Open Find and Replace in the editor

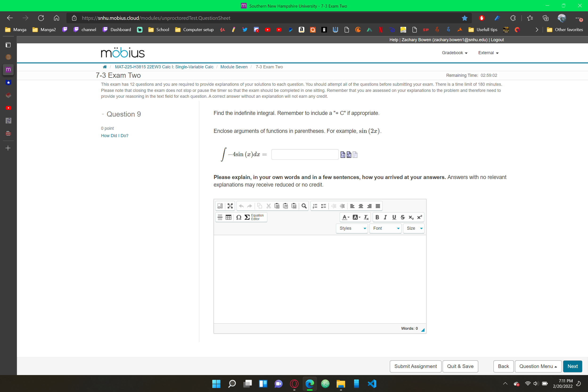304,206
